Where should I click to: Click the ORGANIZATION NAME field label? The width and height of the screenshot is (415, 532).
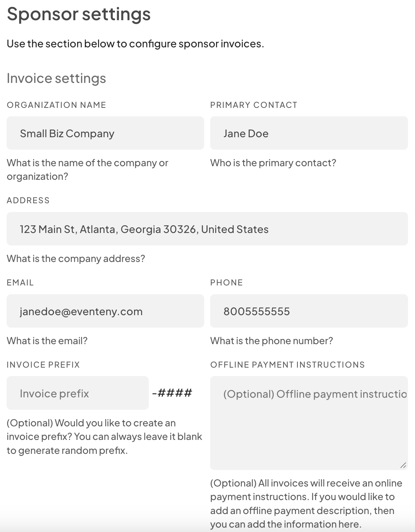pos(56,105)
